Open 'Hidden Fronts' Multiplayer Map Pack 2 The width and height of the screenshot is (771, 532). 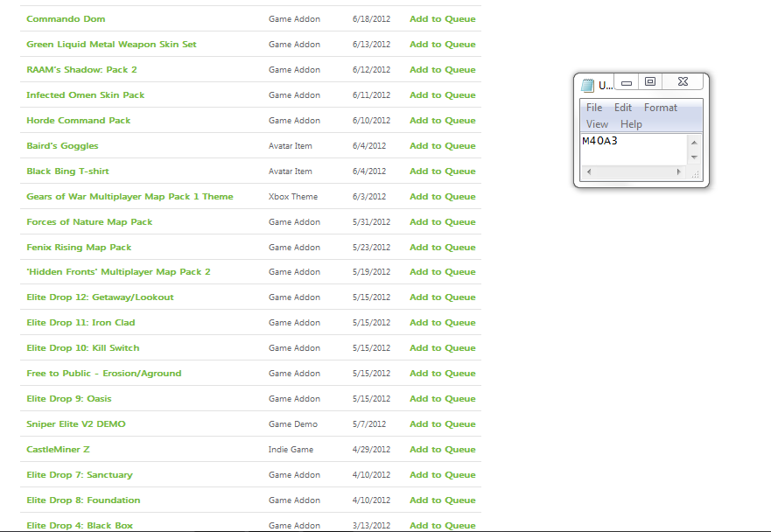[118, 272]
